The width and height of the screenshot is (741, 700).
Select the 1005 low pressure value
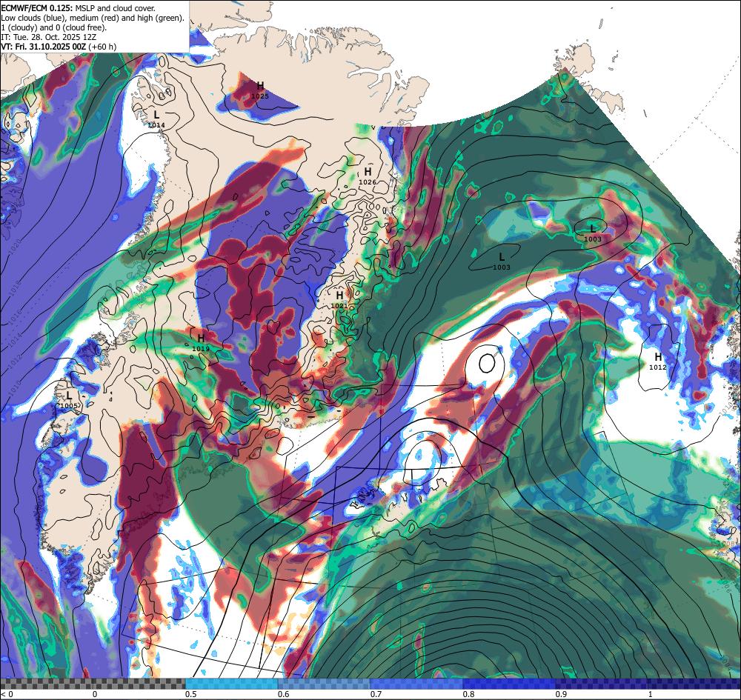click(x=69, y=406)
